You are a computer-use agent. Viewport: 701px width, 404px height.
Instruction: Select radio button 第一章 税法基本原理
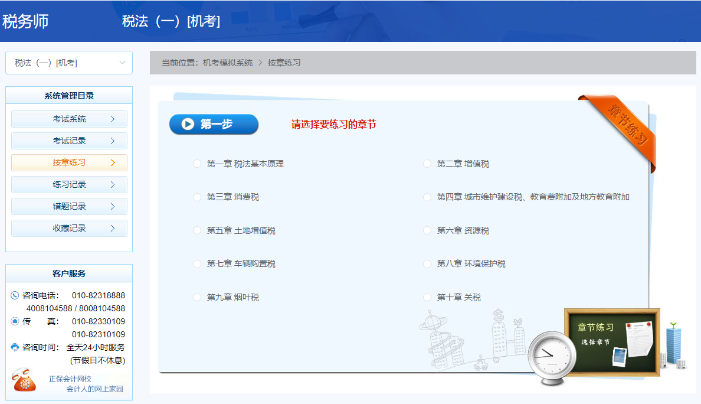click(x=197, y=164)
